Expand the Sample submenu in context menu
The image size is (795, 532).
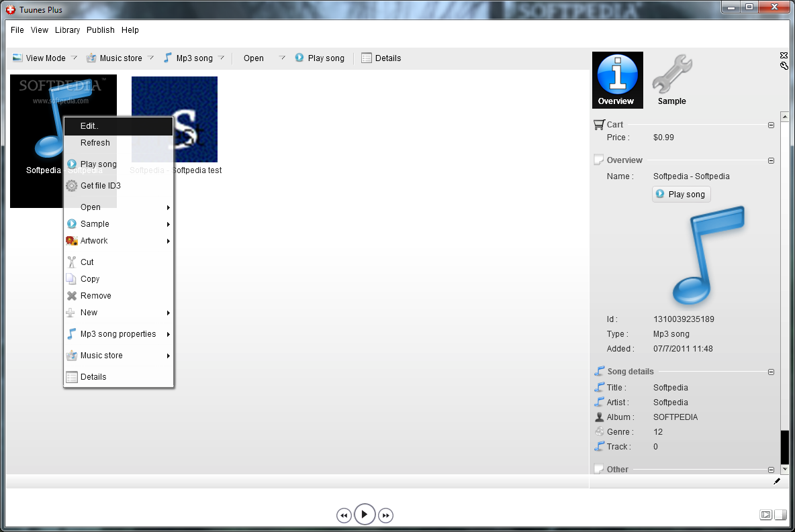click(x=169, y=224)
